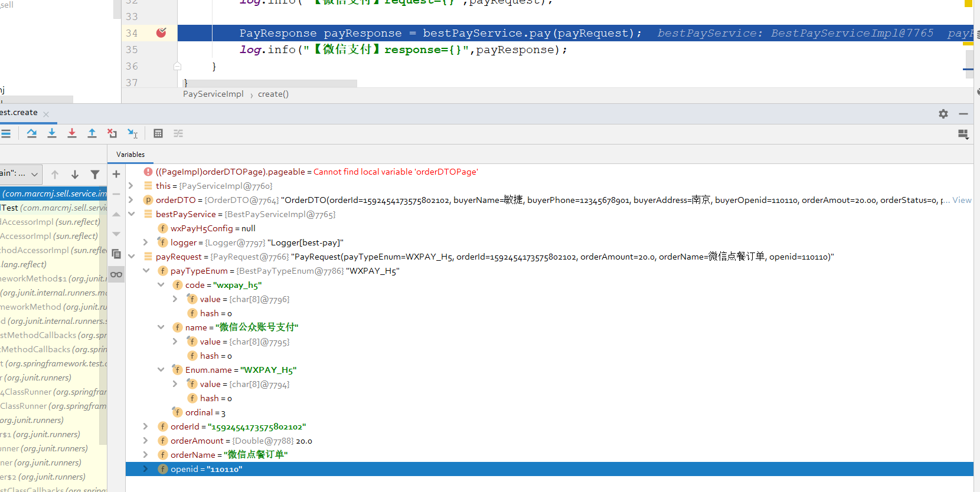Screen dimensions: 980x492
Task: Remove selected watch with minus icon
Action: (116, 194)
